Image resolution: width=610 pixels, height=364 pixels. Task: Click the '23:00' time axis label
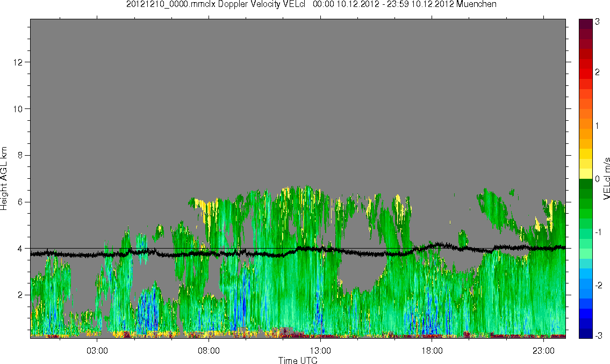tap(543, 351)
